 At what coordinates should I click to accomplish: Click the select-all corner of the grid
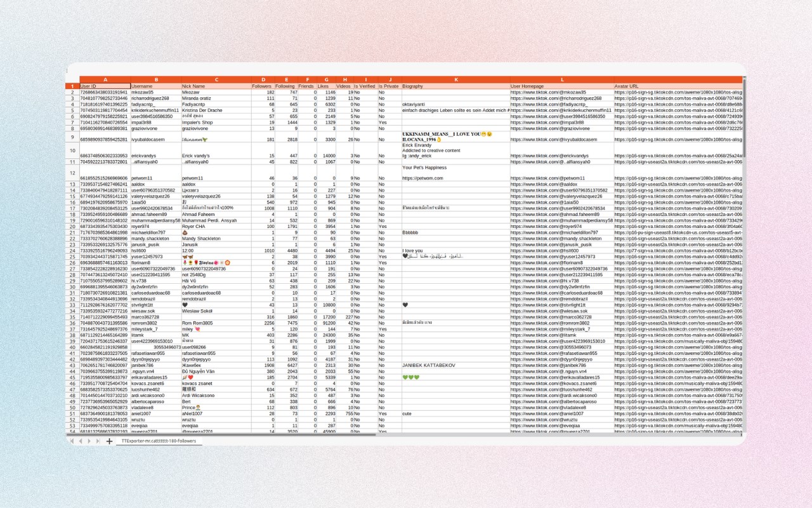click(x=73, y=80)
